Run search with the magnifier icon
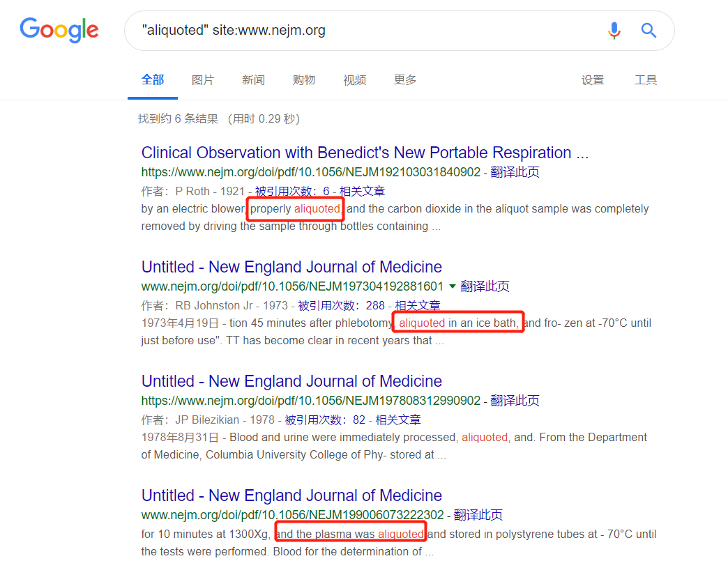Image resolution: width=728 pixels, height=577 pixels. (649, 31)
